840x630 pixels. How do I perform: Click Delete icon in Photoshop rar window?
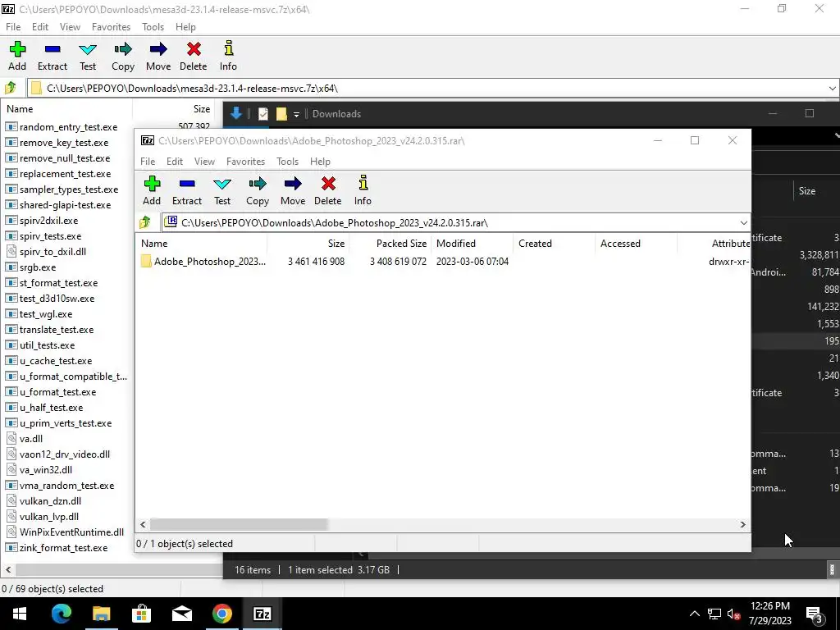[328, 184]
